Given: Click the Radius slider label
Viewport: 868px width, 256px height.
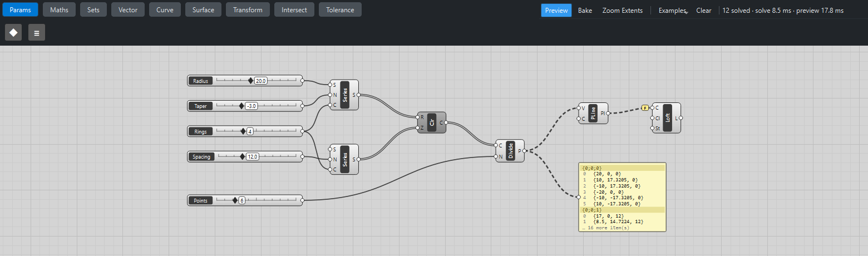Looking at the screenshot, I should (201, 81).
